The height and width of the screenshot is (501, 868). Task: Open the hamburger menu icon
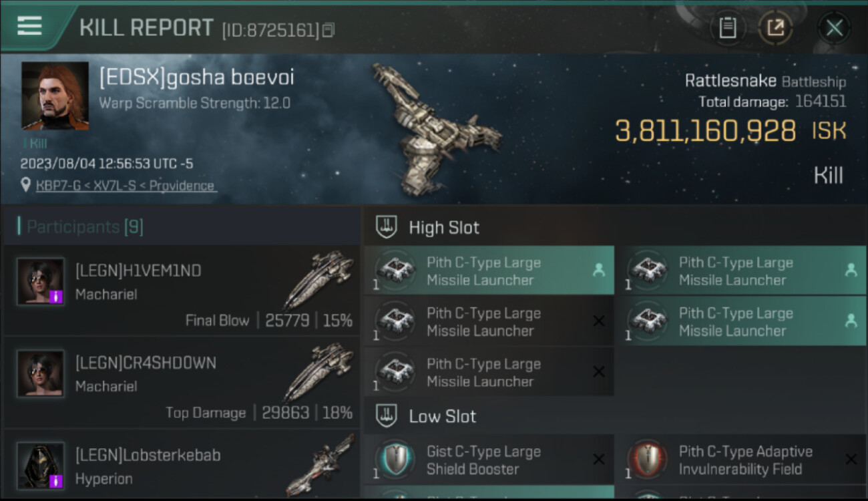(x=29, y=26)
